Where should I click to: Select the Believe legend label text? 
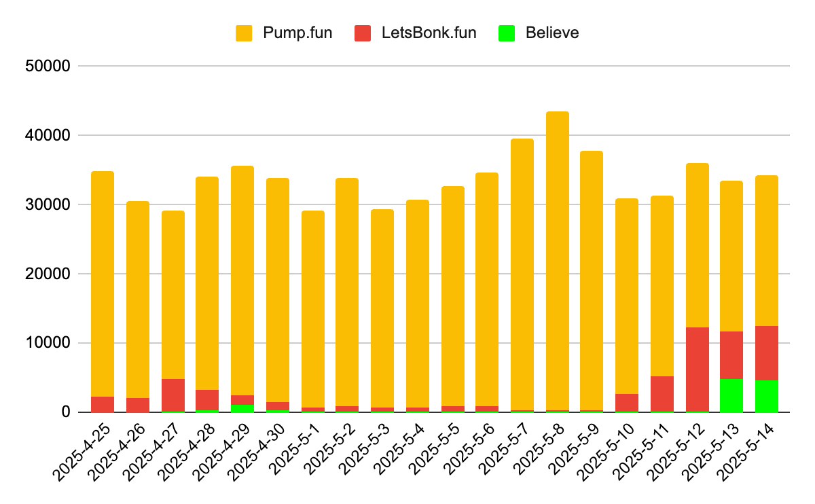(552, 33)
